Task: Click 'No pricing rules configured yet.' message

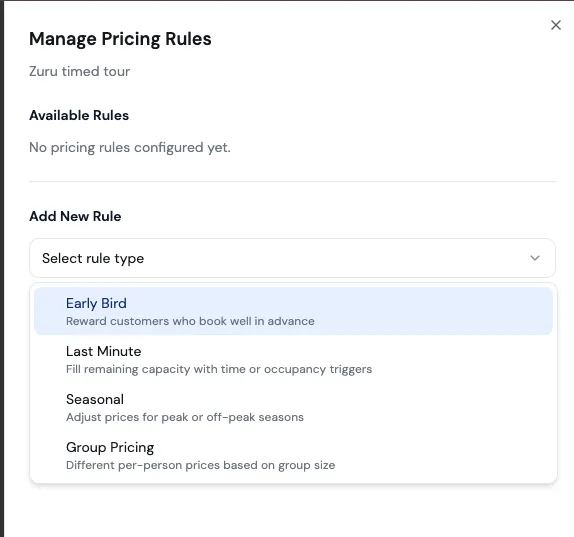Action: (130, 148)
